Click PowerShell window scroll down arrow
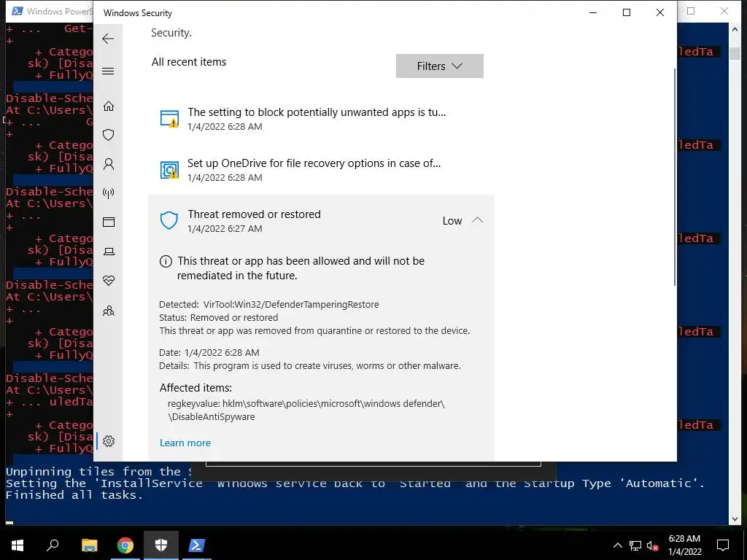Screen dimensions: 747x560 pos(734,519)
